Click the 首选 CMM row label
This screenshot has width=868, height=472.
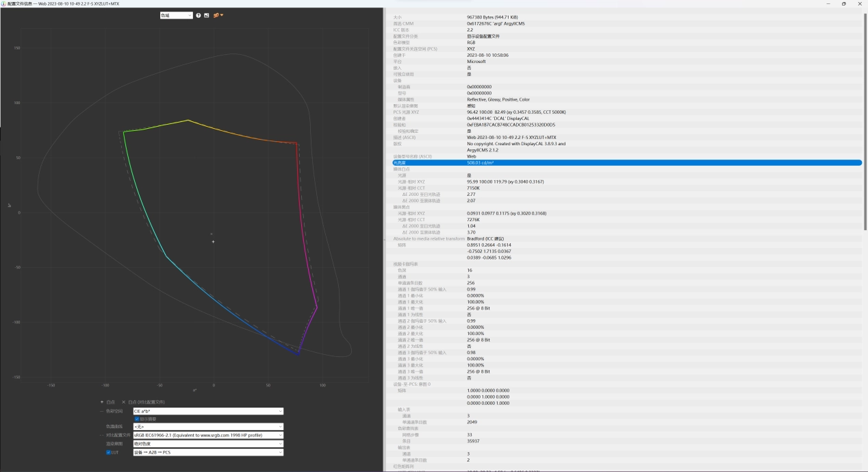404,23
